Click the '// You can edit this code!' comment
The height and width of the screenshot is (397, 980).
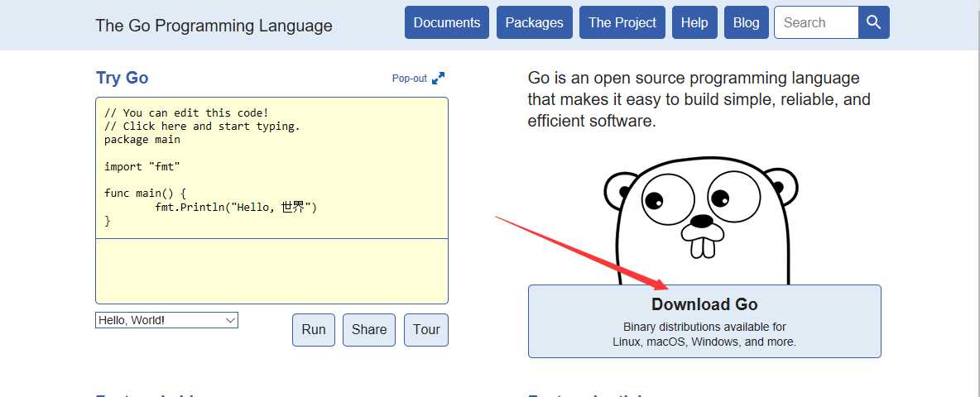pyautogui.click(x=186, y=113)
